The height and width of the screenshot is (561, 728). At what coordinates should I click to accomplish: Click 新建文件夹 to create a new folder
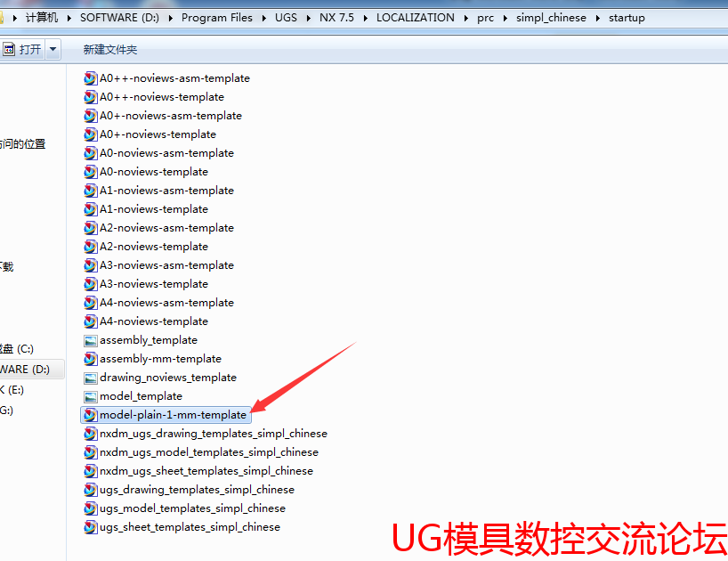pyautogui.click(x=110, y=50)
